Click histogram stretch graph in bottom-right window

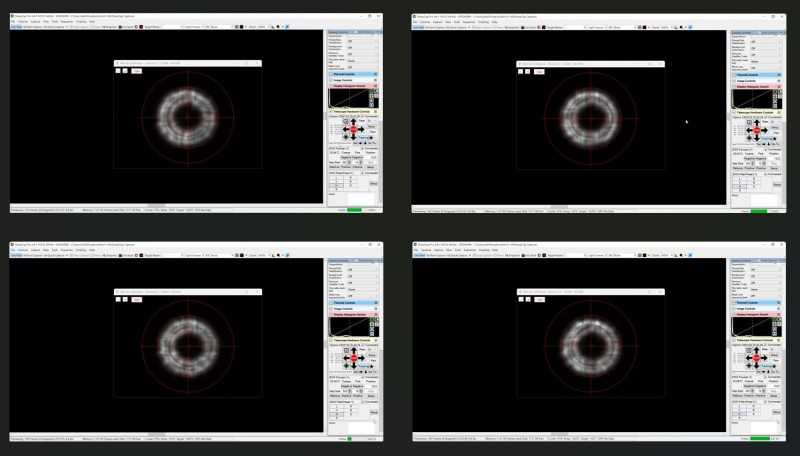752,326
